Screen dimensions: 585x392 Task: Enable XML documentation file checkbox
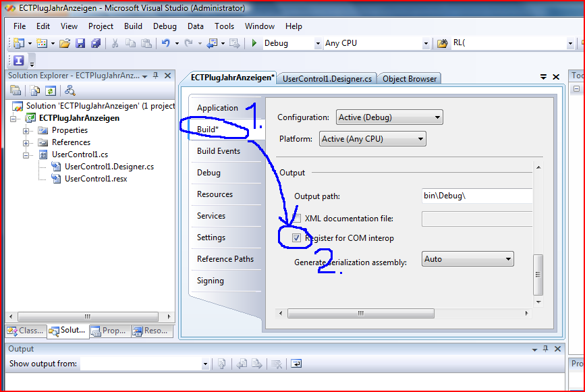[x=297, y=218]
